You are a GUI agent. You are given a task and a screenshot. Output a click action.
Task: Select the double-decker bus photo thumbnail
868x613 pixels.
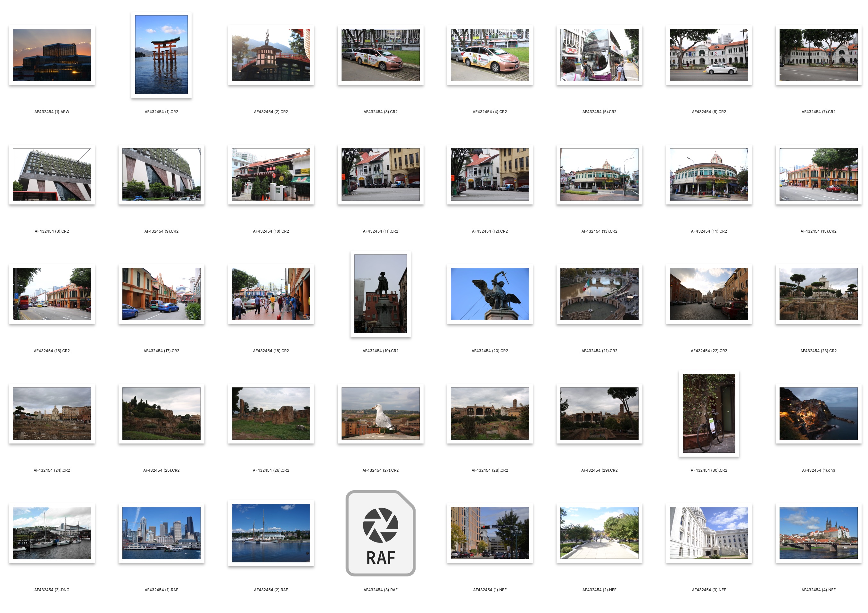(599, 55)
